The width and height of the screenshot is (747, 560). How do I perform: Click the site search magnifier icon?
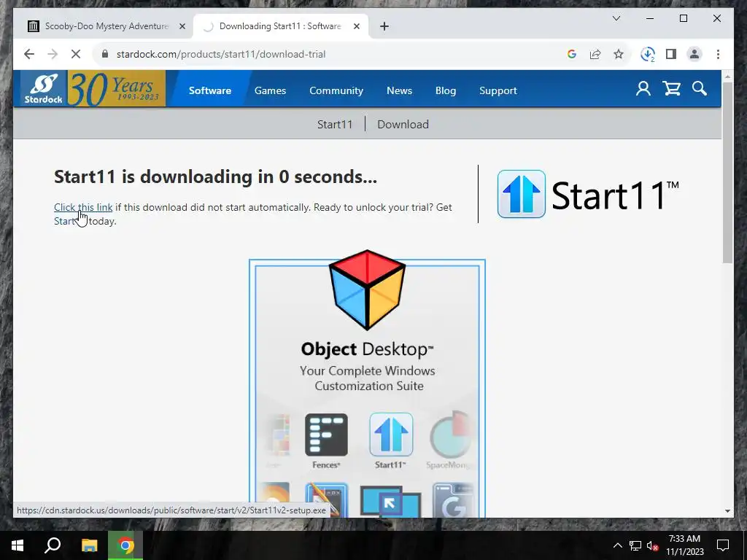click(700, 88)
